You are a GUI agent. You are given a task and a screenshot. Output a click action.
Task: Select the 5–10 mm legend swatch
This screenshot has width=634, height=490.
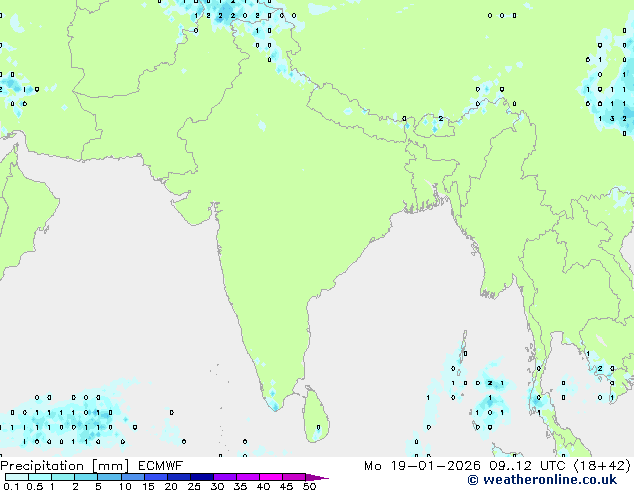click(x=109, y=477)
